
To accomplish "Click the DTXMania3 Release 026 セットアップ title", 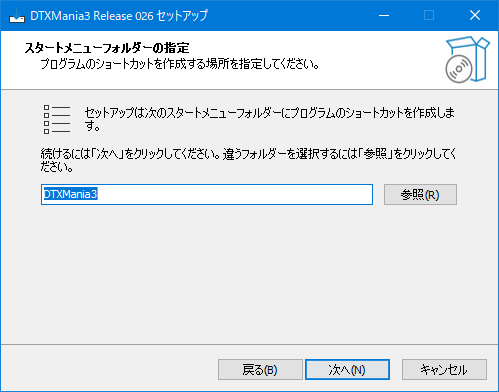I will pyautogui.click(x=119, y=16).
